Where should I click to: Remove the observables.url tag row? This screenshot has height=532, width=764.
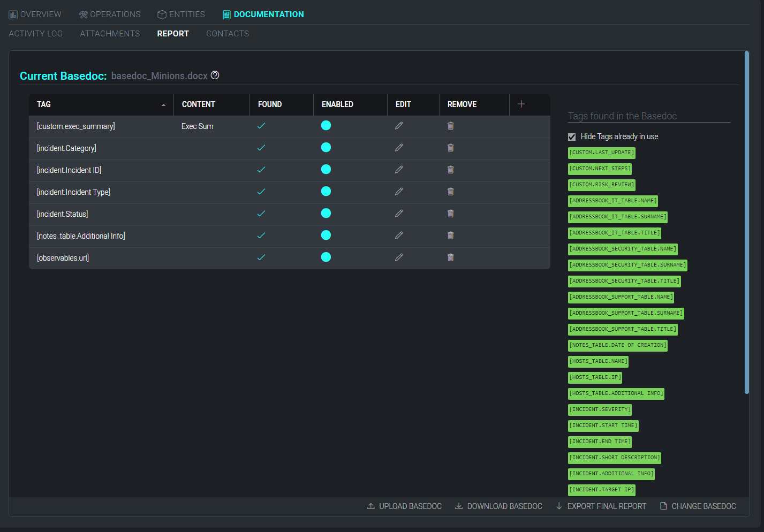click(450, 257)
